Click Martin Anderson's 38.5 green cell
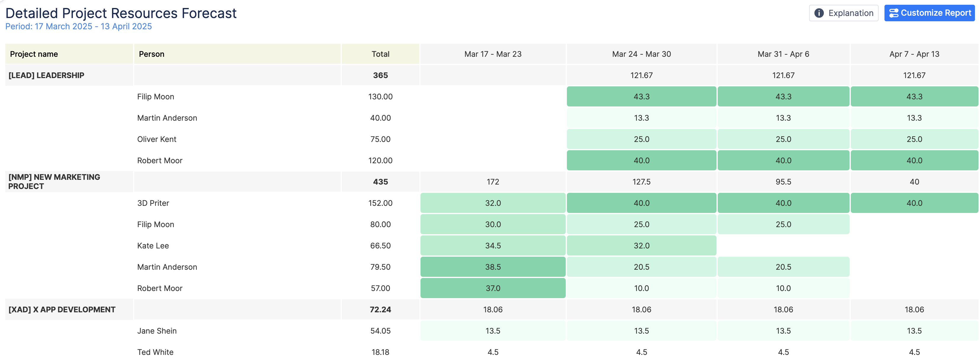The height and width of the screenshot is (362, 980). [492, 267]
